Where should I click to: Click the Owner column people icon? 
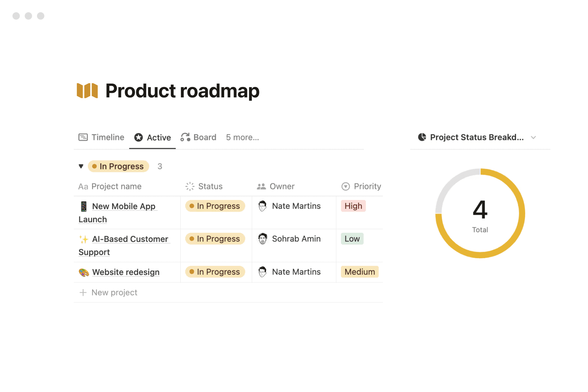coord(262,186)
